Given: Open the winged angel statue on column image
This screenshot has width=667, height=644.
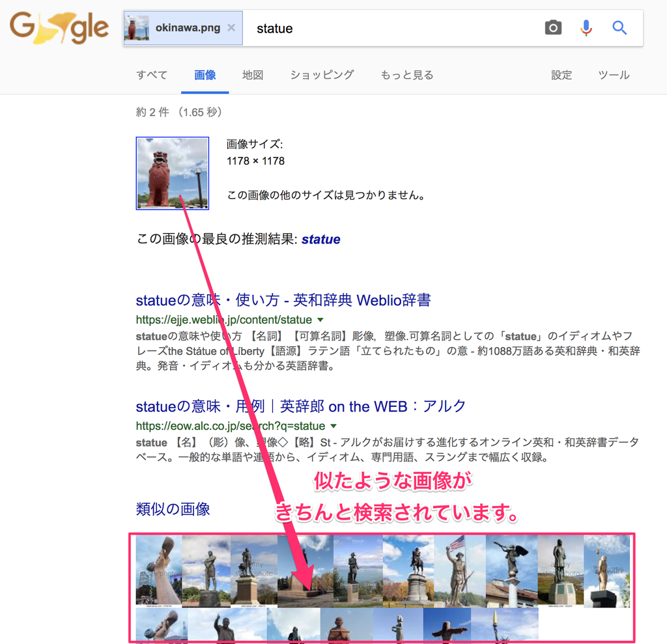Looking at the screenshot, I should [512, 571].
